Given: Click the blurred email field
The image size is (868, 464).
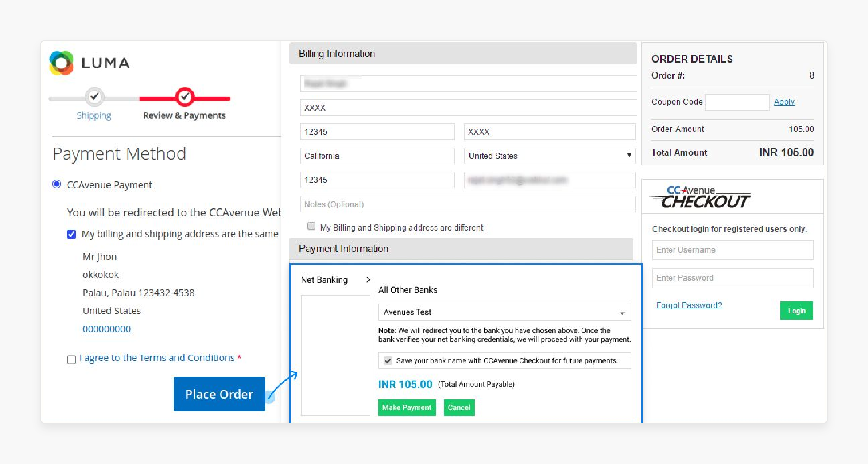Looking at the screenshot, I should point(550,180).
